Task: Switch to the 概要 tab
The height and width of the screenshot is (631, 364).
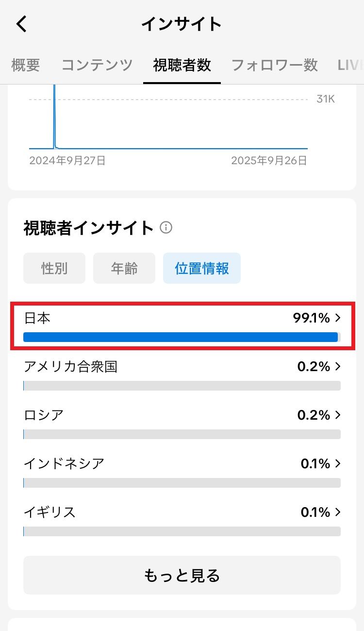Action: [26, 65]
